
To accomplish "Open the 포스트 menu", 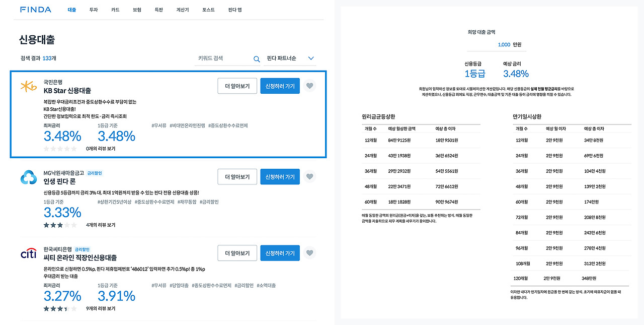I will 208,10.
